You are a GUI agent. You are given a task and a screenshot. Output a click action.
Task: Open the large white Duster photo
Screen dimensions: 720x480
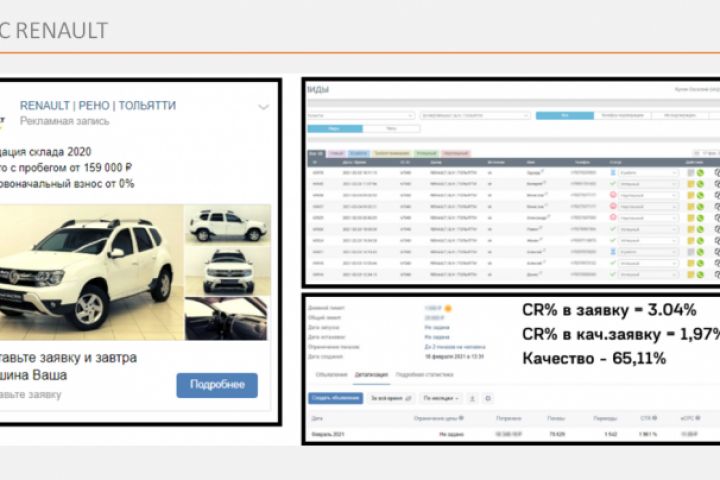[x=91, y=272]
